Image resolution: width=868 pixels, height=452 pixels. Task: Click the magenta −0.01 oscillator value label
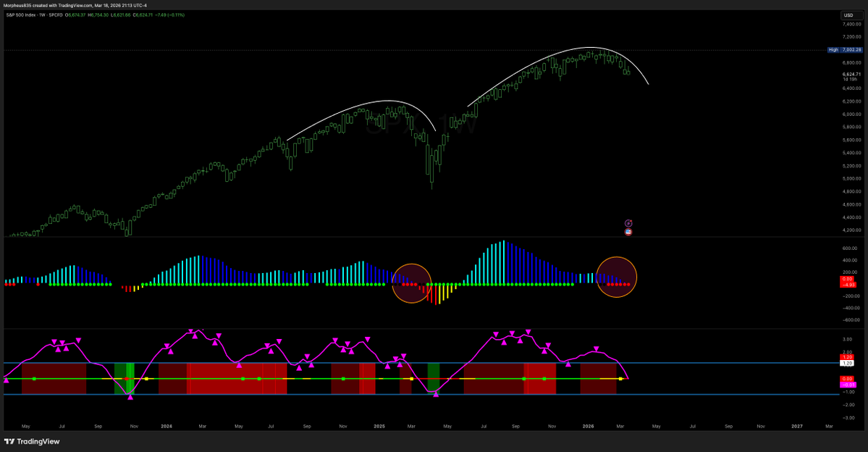click(848, 385)
